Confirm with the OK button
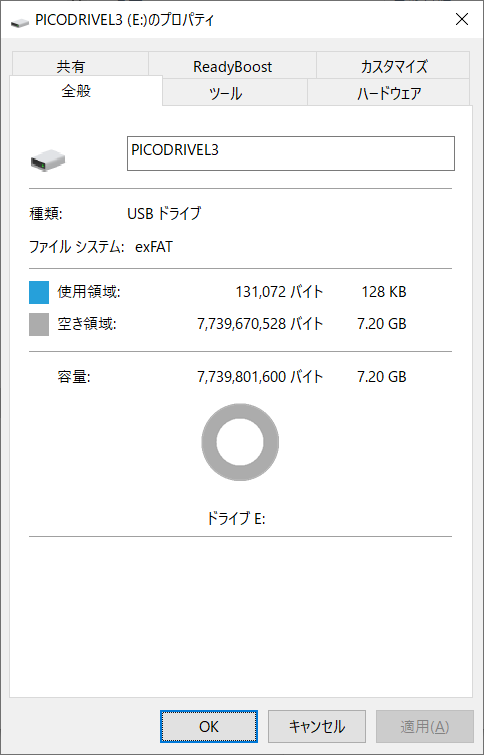Viewport: 484px width, 755px height. [x=209, y=727]
